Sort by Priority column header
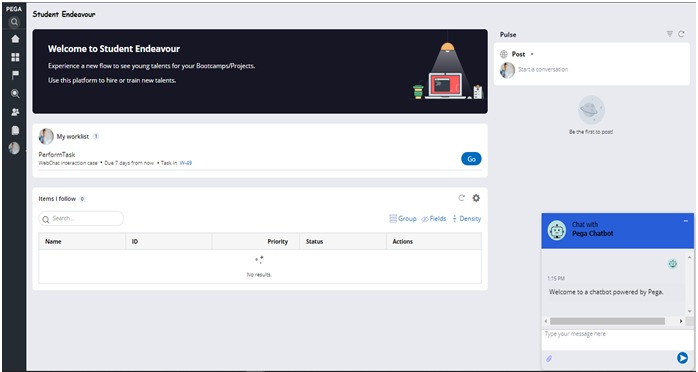The image size is (698, 372). (278, 242)
